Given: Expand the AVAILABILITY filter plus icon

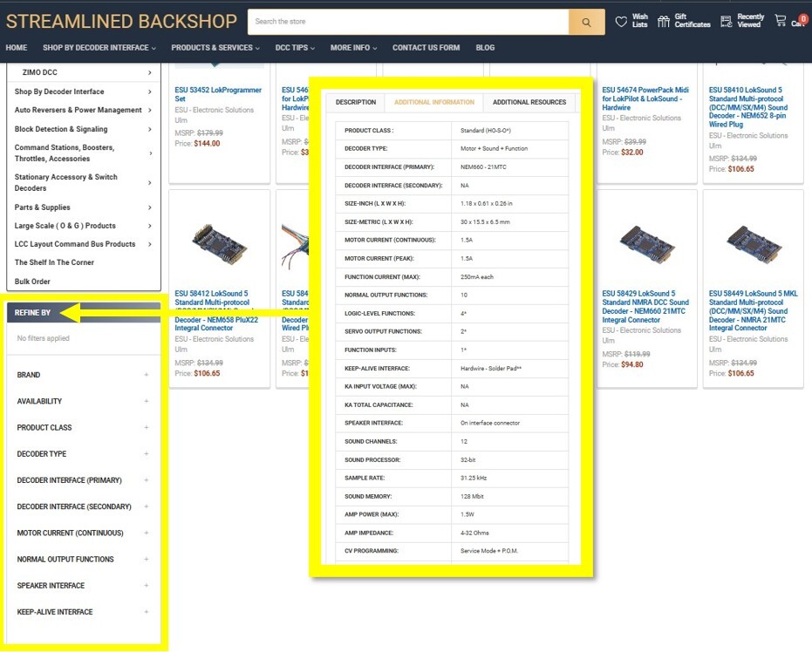Looking at the screenshot, I should coord(147,401).
